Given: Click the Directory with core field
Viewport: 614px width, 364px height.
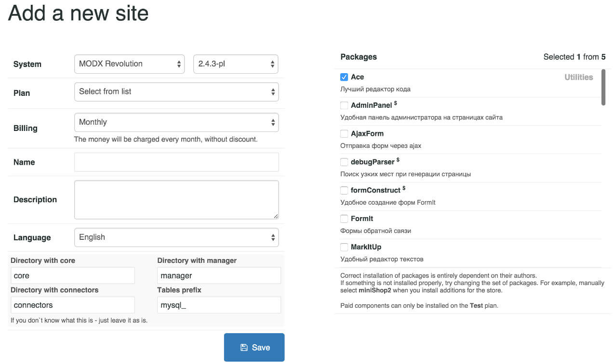Looking at the screenshot, I should [72, 276].
